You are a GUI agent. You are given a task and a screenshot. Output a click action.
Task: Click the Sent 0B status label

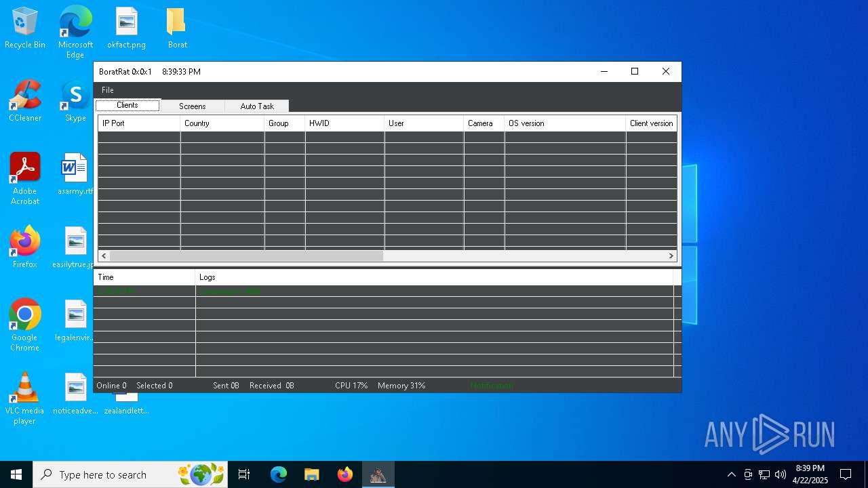pyautogui.click(x=226, y=386)
